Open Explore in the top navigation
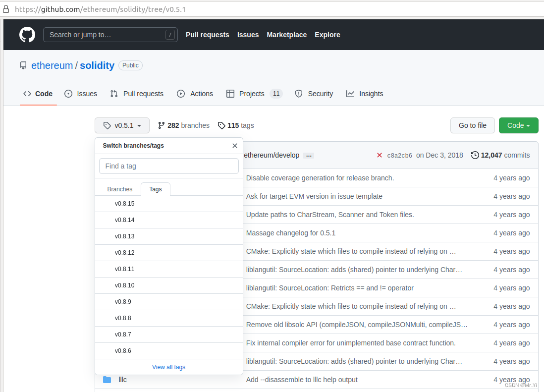This screenshot has height=392, width=544. 327,35
